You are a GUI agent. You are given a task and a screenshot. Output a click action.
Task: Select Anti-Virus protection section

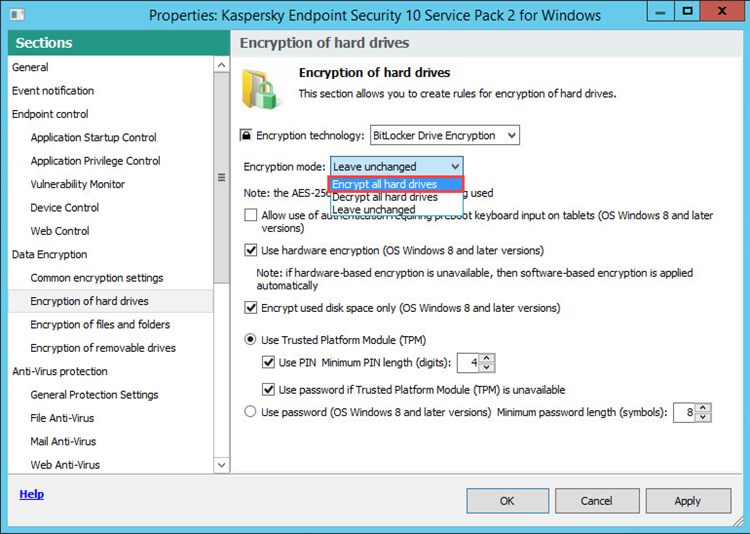click(x=110, y=371)
